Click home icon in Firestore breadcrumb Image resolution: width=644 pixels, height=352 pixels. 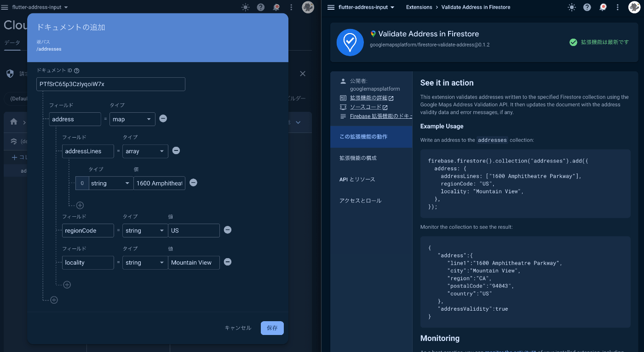pyautogui.click(x=14, y=122)
